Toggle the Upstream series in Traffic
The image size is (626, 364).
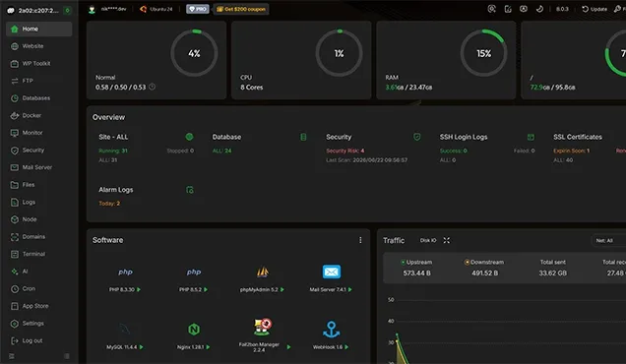(416, 263)
